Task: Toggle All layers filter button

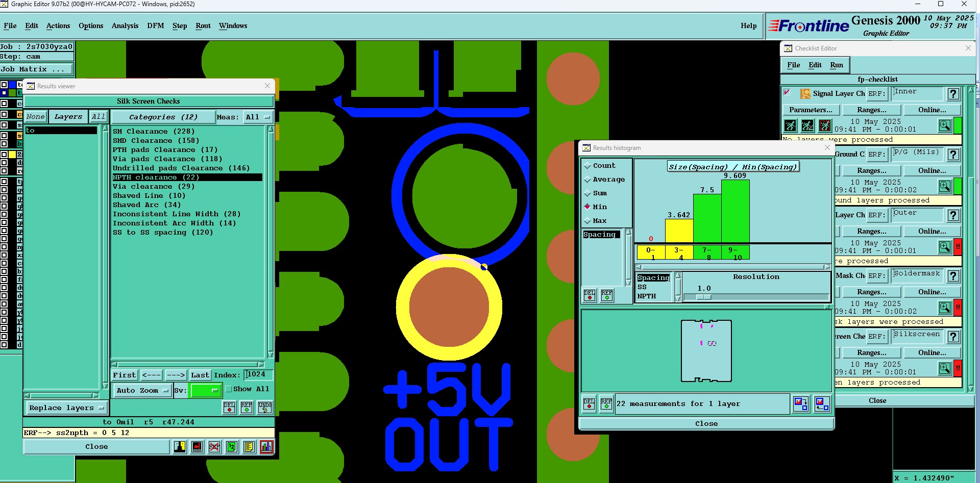Action: coord(99,117)
